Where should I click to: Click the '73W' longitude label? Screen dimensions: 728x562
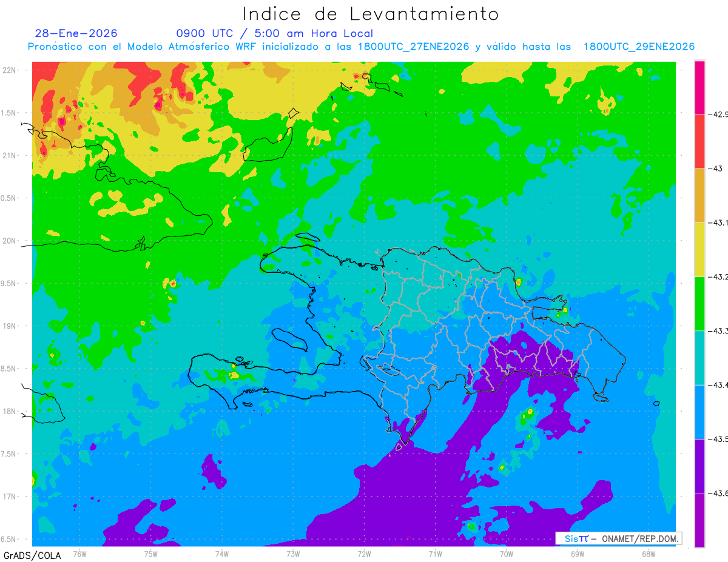click(293, 554)
